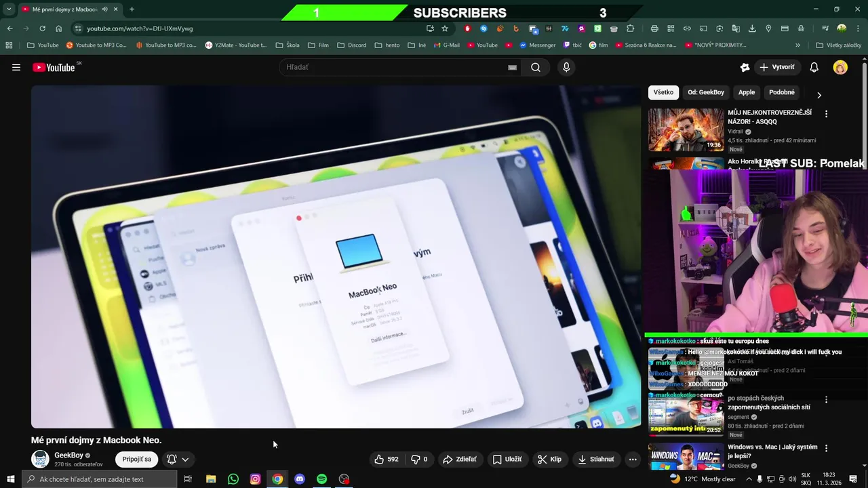The width and height of the screenshot is (868, 488).
Task: Open the GeekBoy channel avatar
Action: (x=41, y=459)
